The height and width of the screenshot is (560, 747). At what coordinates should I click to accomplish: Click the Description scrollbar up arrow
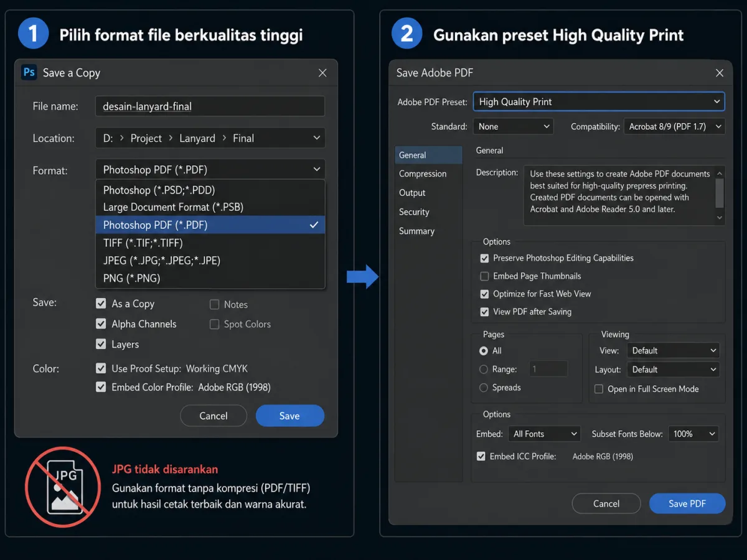[x=720, y=172]
